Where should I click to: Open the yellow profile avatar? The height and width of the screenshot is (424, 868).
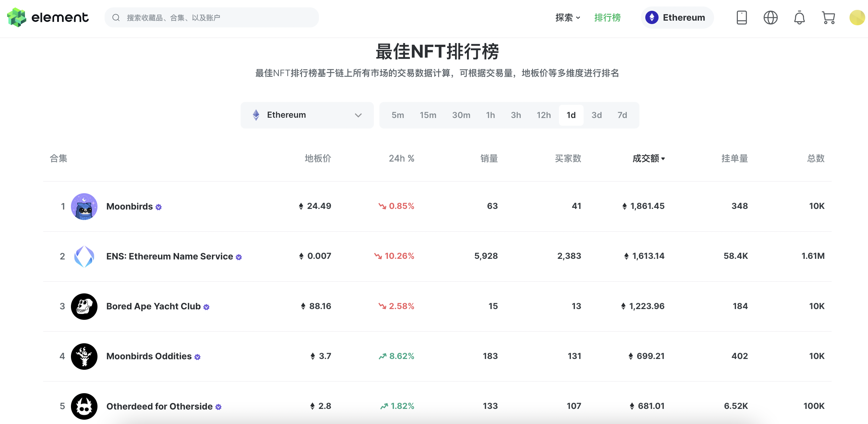click(857, 18)
